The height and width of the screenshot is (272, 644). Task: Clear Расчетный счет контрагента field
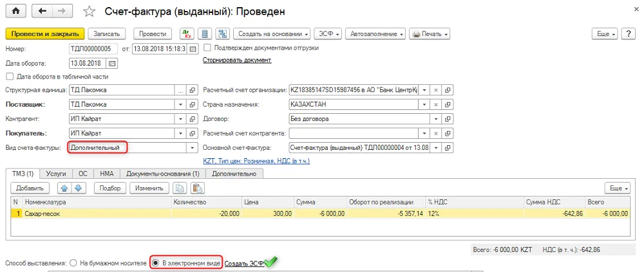pyautogui.click(x=436, y=133)
